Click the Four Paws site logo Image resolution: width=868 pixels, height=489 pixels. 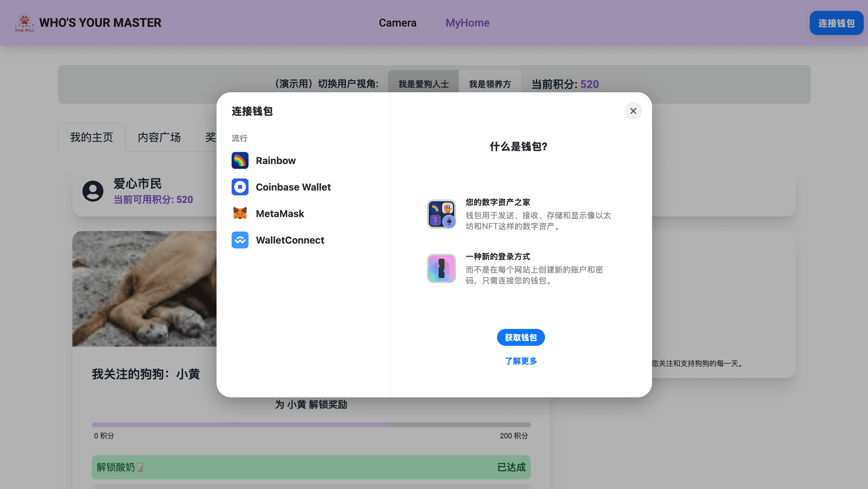(24, 23)
